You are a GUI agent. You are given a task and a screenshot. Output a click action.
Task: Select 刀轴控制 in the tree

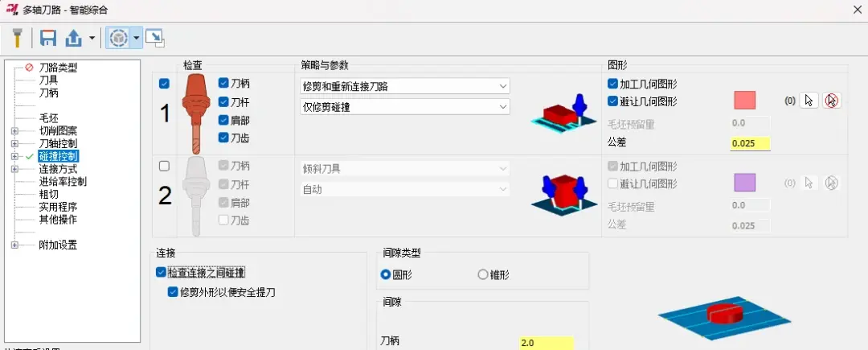pos(58,143)
